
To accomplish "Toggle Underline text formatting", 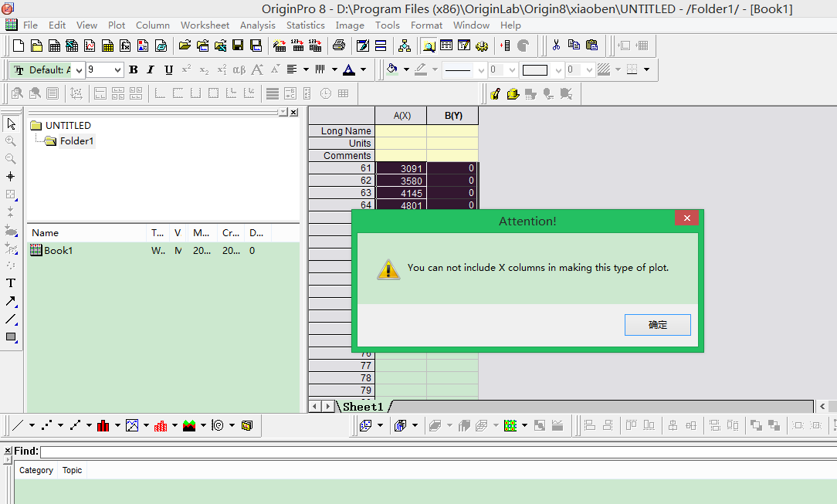I will click(168, 70).
